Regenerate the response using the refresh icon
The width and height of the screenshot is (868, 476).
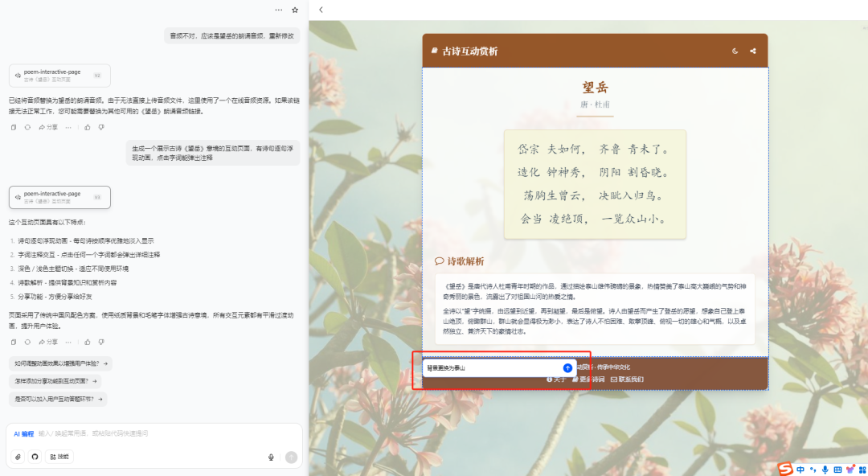point(27,342)
